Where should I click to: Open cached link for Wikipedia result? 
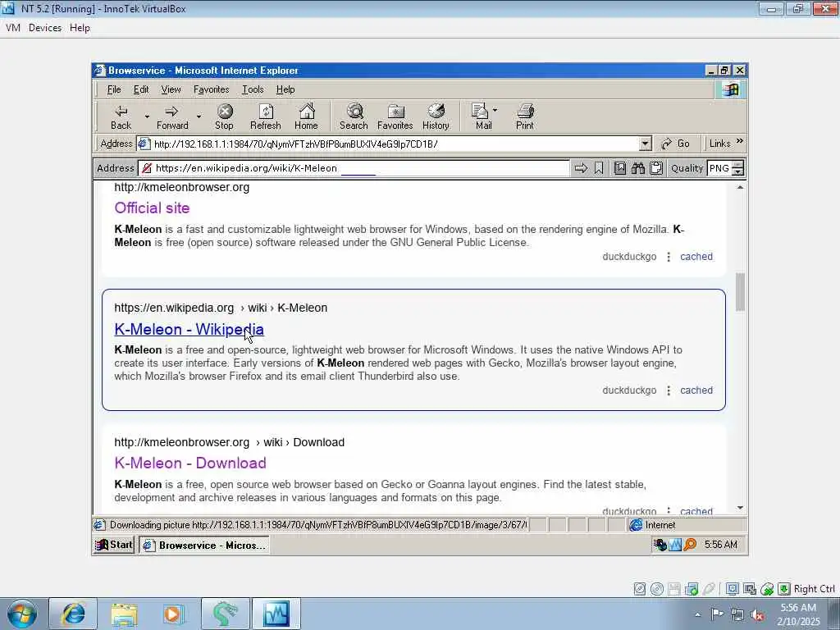(696, 390)
